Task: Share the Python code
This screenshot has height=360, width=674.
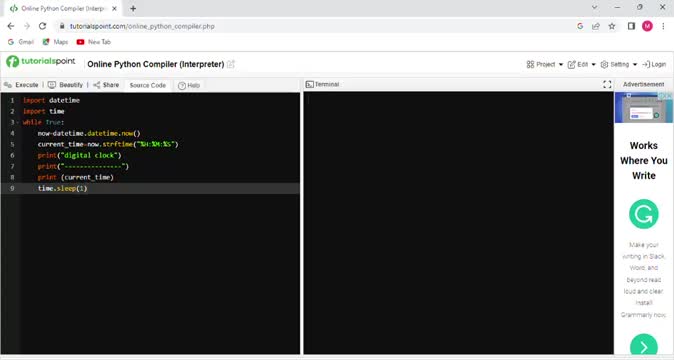Action: (106, 85)
